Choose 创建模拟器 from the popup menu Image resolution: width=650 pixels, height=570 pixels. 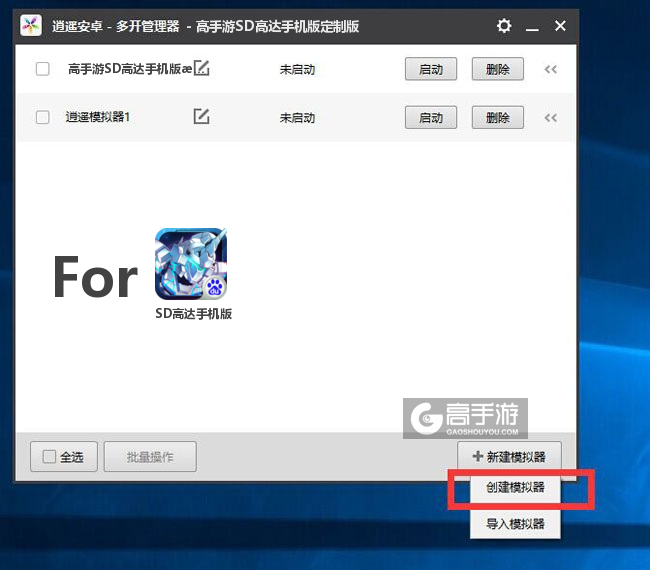click(515, 489)
